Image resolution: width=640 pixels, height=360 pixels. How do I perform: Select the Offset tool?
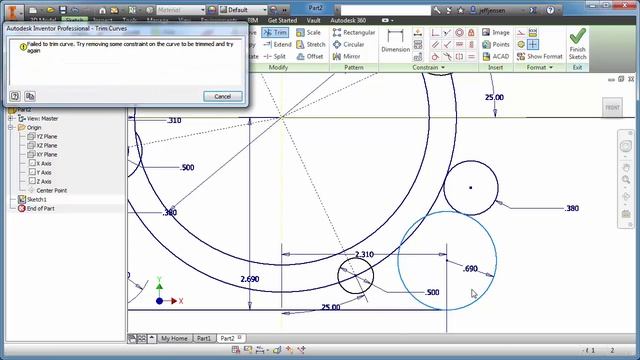310,56
